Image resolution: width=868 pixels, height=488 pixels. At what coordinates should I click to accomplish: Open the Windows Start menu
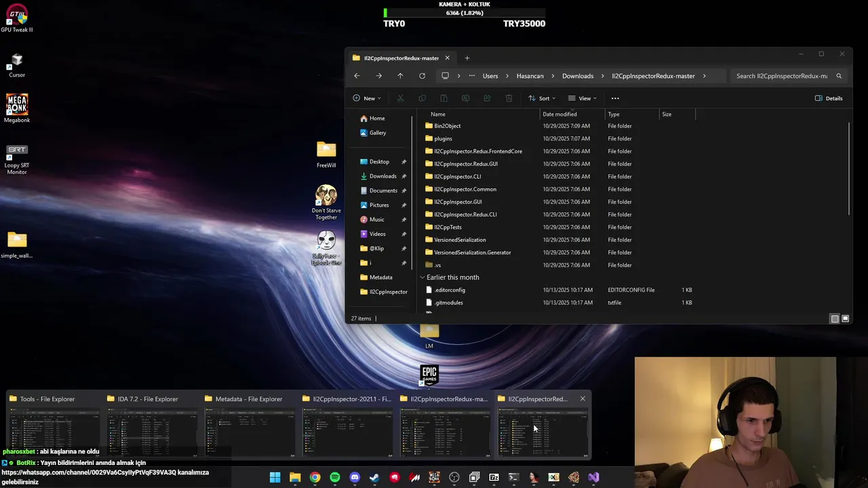(x=275, y=477)
